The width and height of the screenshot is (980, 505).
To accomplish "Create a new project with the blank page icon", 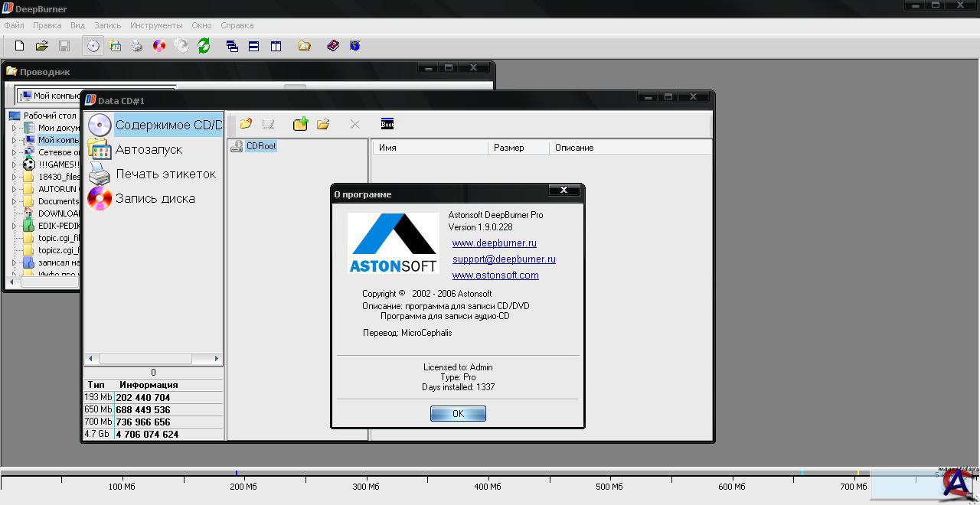I will pos(20,46).
